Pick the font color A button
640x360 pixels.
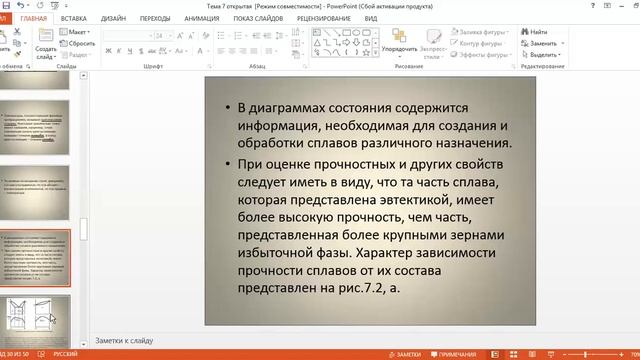click(200, 51)
